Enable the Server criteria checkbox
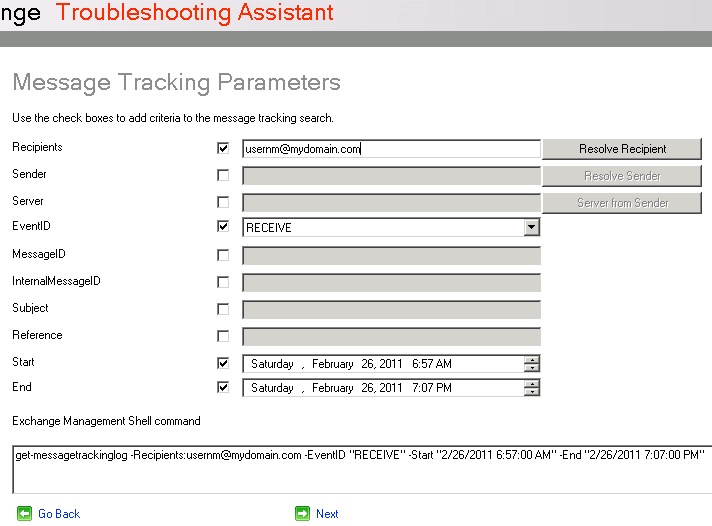 223,202
